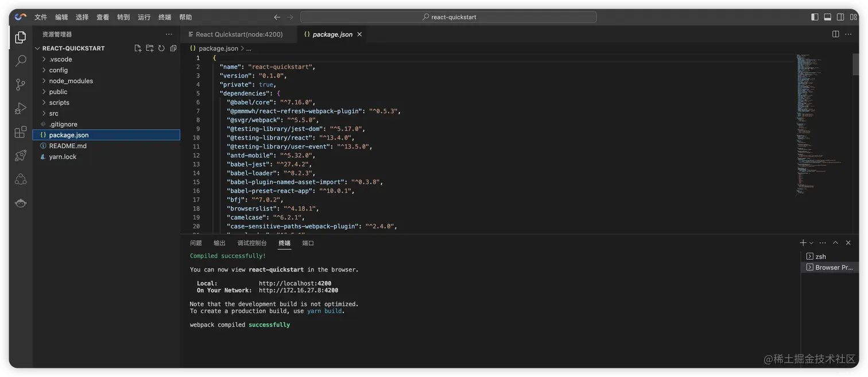The width and height of the screenshot is (868, 377).
Task: Select the zsh terminal instance
Action: 830,256
